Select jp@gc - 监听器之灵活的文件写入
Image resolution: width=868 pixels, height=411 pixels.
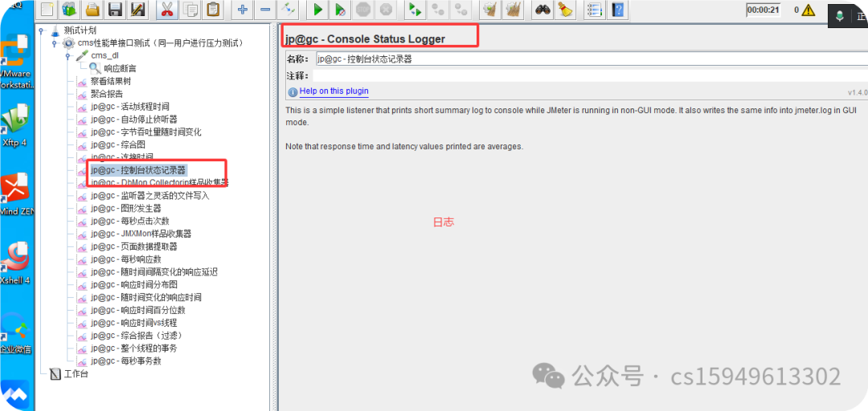[x=150, y=196]
